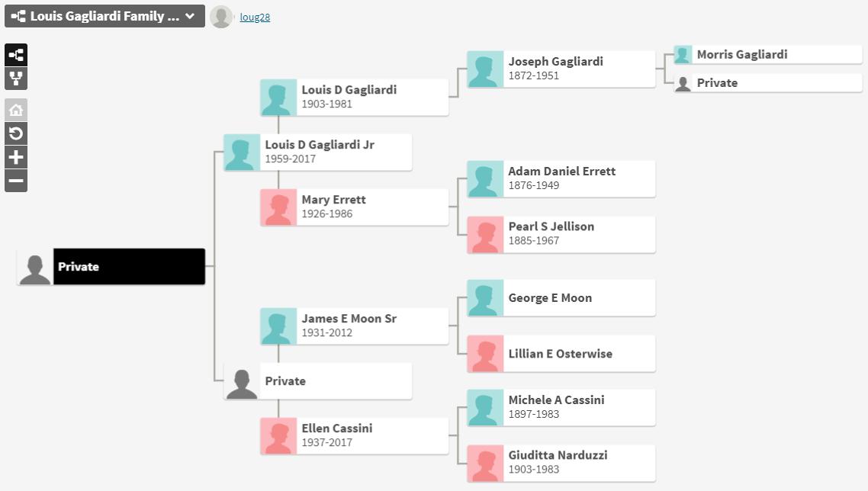Switch to horizontal pedigree view icon

[16, 55]
